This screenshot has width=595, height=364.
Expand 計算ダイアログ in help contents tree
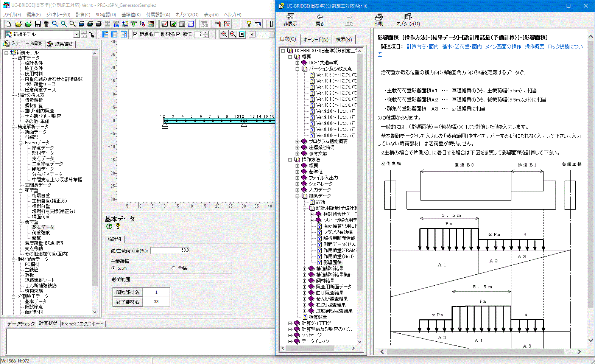290,323
